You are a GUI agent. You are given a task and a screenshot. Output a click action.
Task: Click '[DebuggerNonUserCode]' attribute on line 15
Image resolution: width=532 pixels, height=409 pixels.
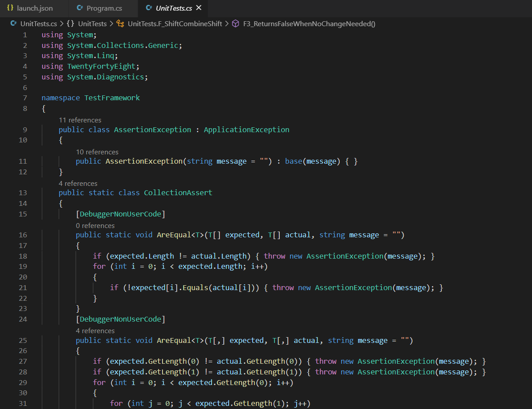click(x=120, y=214)
